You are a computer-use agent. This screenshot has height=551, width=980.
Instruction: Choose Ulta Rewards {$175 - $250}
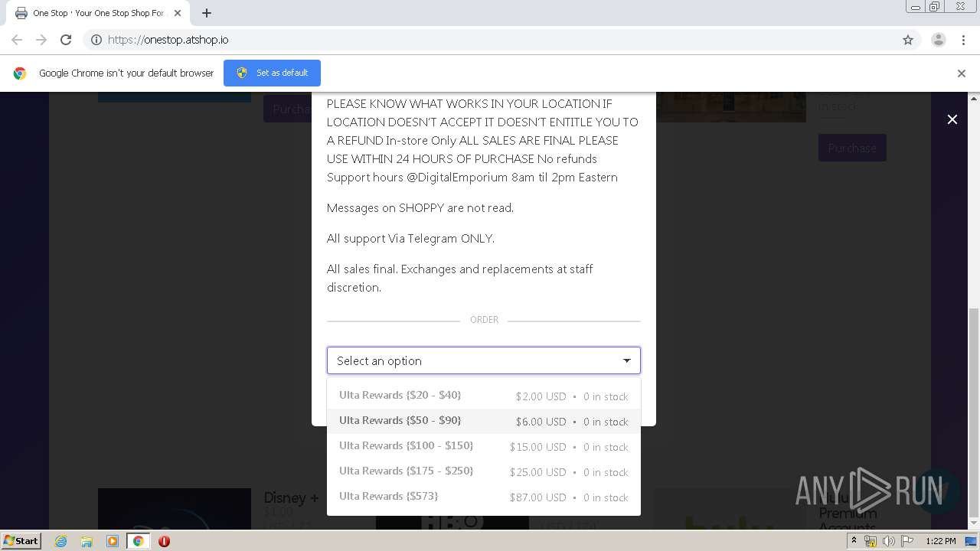pos(484,471)
